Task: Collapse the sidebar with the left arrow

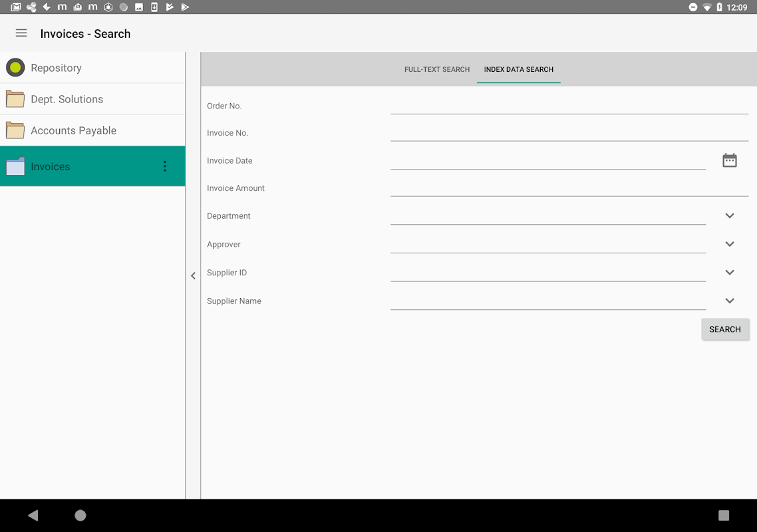Action: tap(193, 276)
